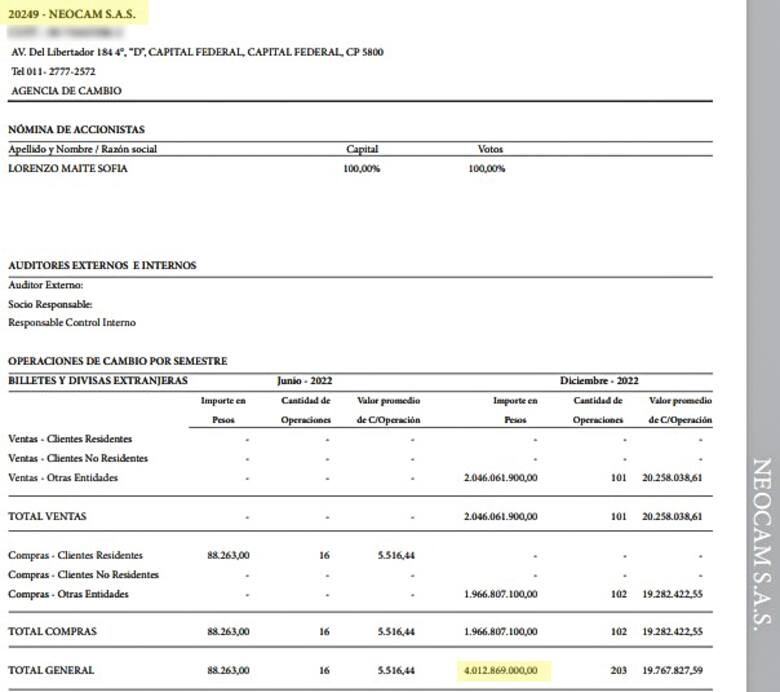Select the "Socio Responsable:" label
Image resolution: width=780 pixels, height=692 pixels.
[50, 304]
